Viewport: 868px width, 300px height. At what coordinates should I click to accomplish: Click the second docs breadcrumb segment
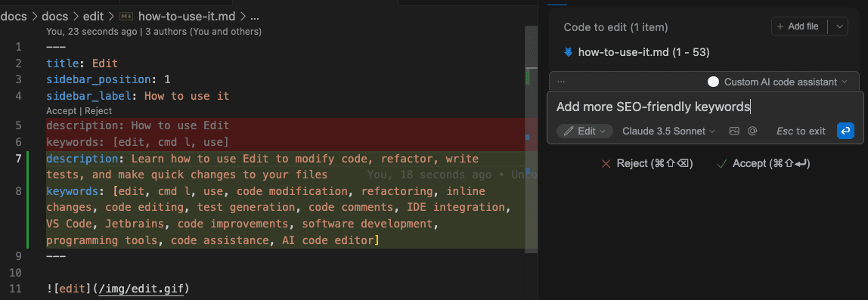coord(54,16)
